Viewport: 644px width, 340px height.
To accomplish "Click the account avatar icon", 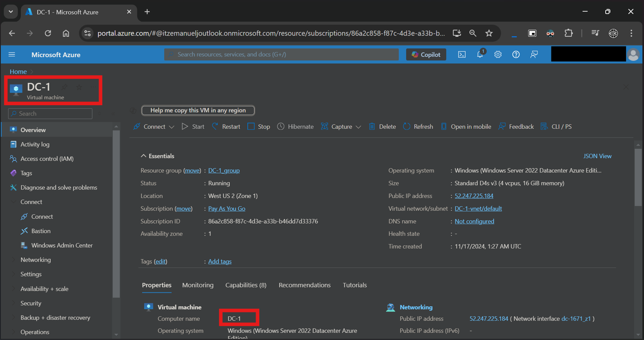I will 633,54.
